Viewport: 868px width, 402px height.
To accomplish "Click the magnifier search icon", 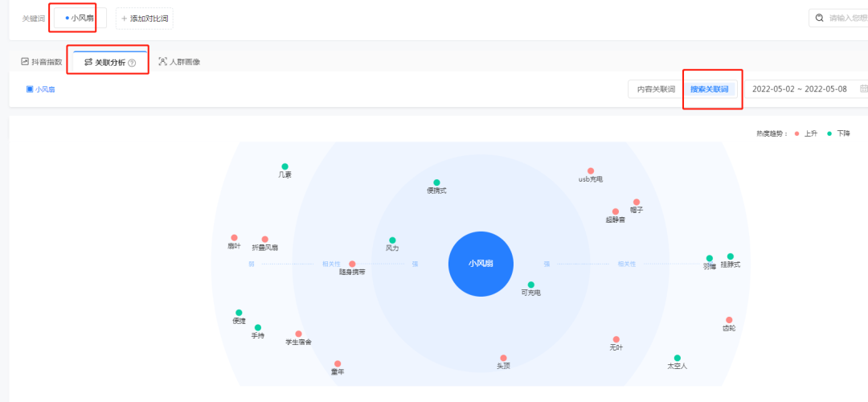I will [819, 18].
